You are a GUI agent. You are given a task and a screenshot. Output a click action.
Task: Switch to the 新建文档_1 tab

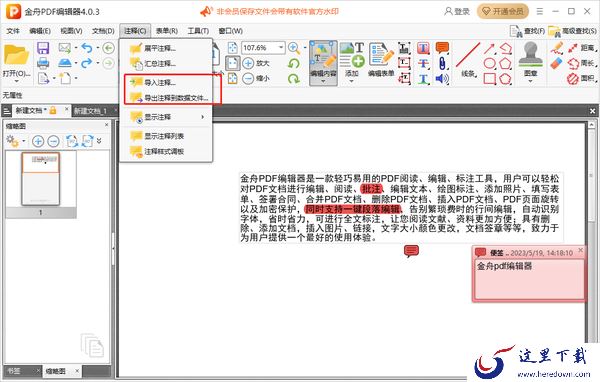click(90, 111)
